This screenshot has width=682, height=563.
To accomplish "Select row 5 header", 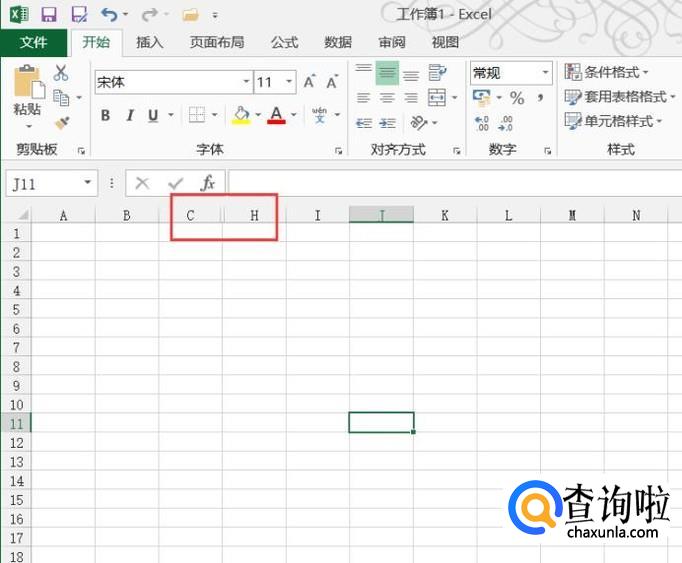I will tap(16, 310).
